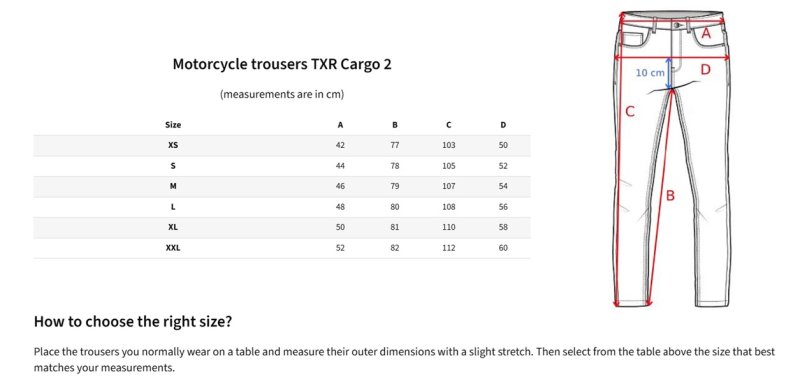Click the XS size row label
The image size is (800, 391).
coord(173,145)
